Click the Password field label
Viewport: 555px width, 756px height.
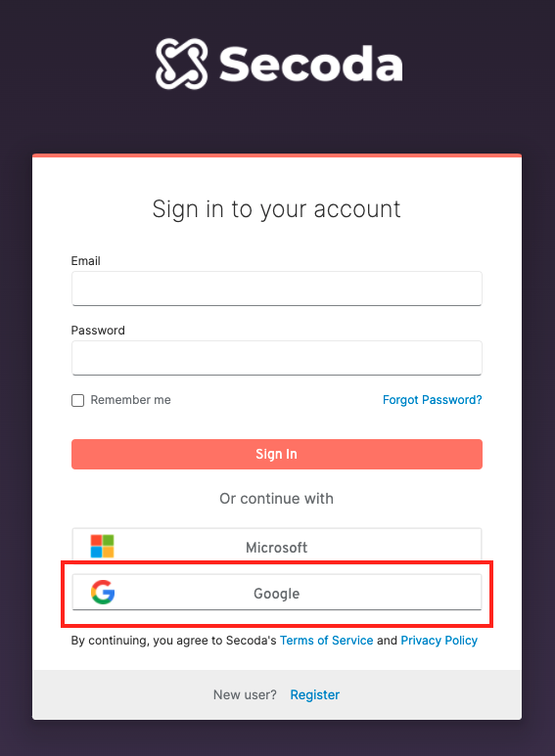[x=98, y=331]
